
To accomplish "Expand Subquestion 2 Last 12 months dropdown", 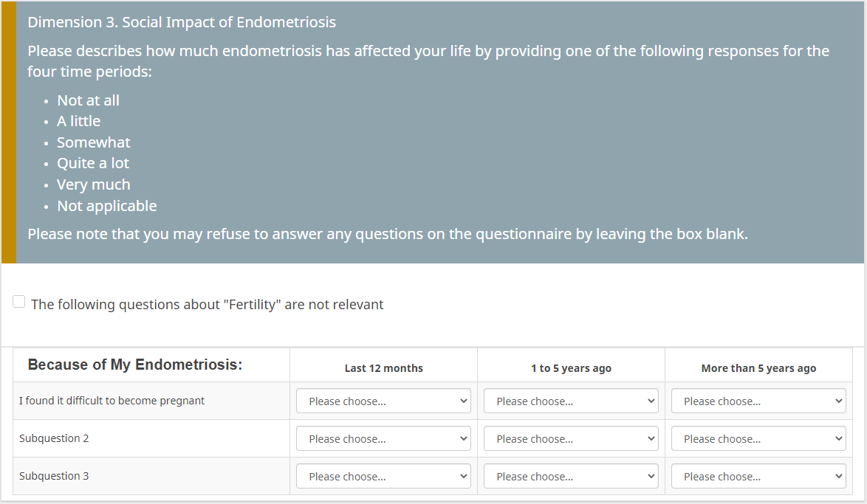I will pos(383,439).
